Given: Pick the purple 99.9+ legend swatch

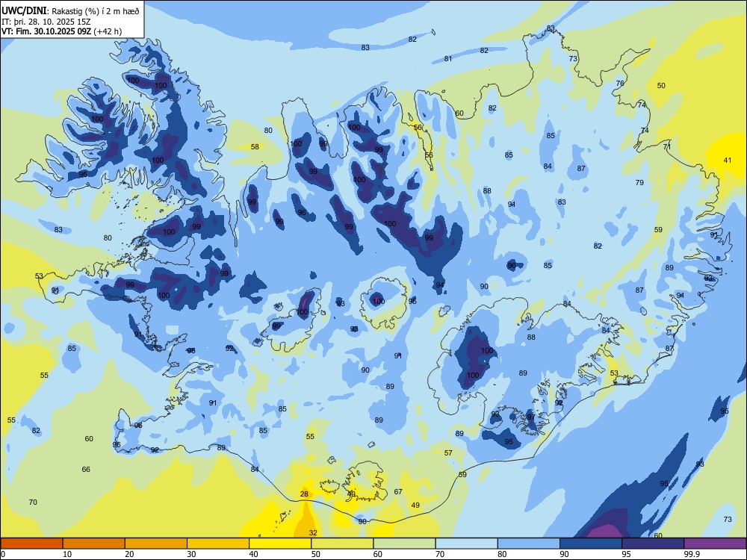Looking at the screenshot, I should coord(715,544).
